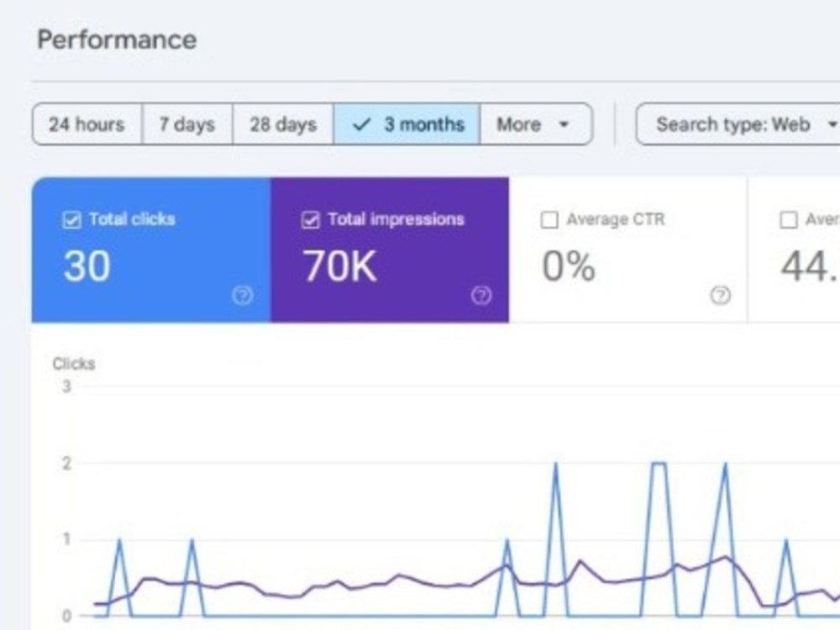Open the Search type: Web filter
The width and height of the screenshot is (840, 630).
coord(739,124)
